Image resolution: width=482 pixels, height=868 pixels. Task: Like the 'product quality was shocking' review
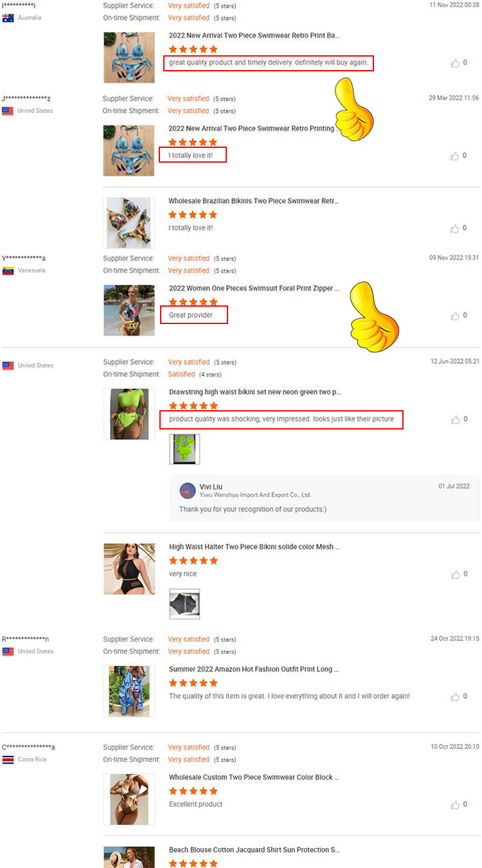click(x=455, y=419)
